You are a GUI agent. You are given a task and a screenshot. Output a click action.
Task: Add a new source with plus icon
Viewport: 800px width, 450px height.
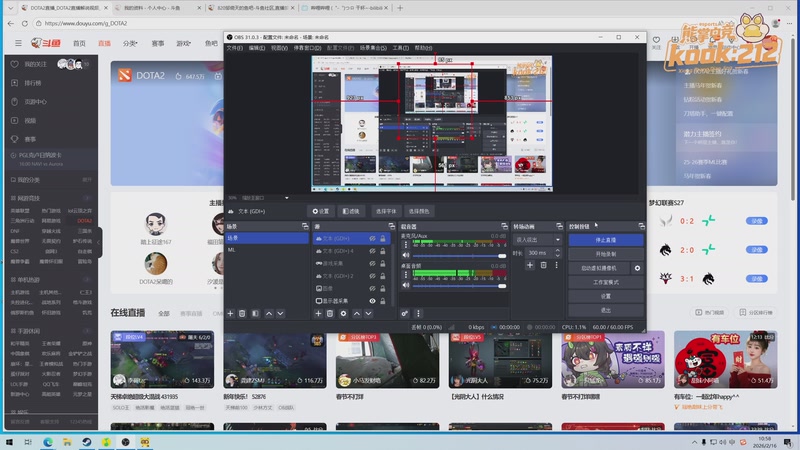tap(318, 313)
